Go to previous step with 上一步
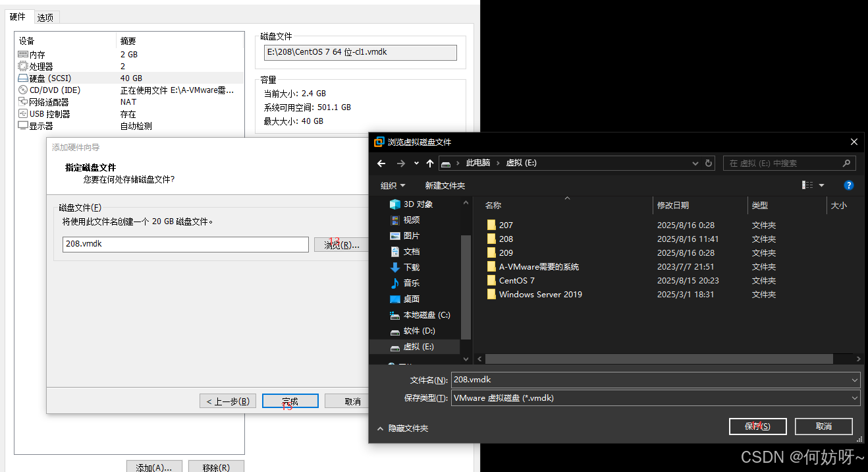868x472 pixels. 227,401
